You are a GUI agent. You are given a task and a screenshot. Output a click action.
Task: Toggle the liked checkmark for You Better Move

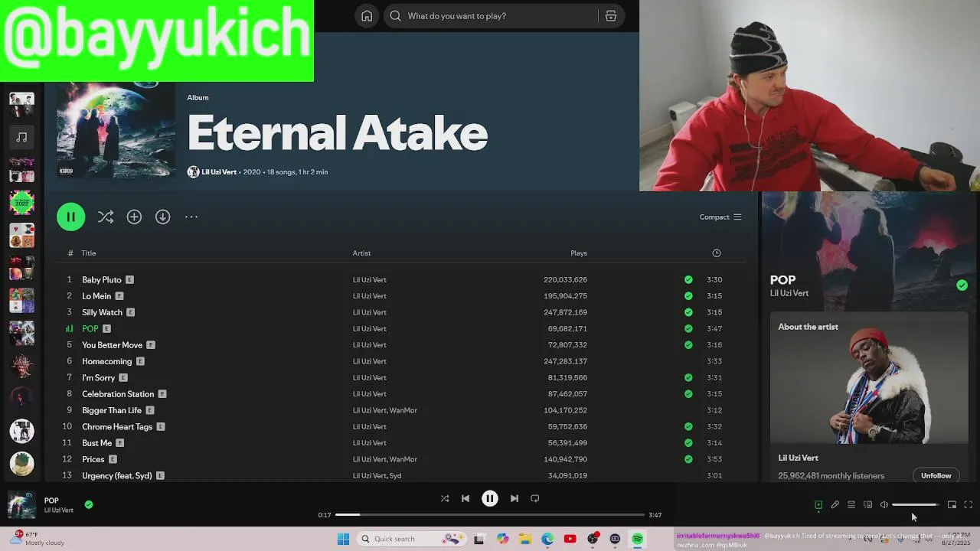point(688,345)
